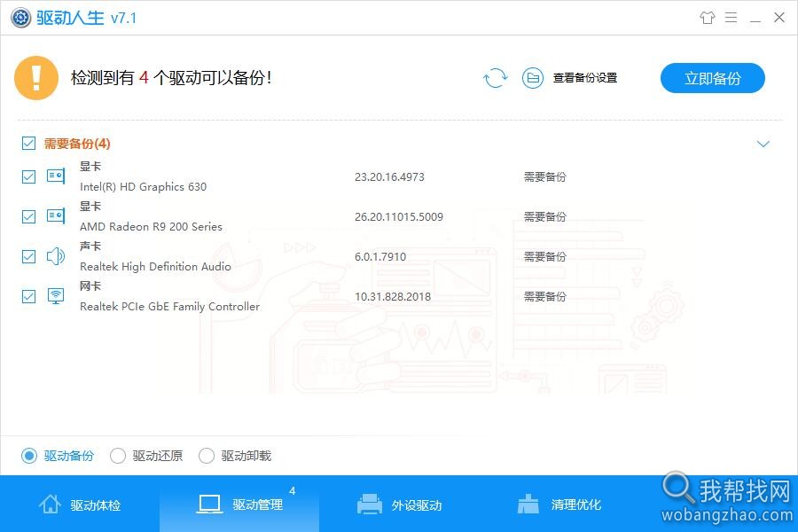Click version 26.20.11015.5009

399,216
